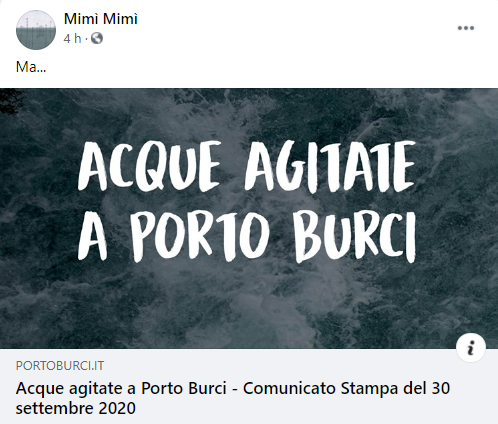
Task: Click the PORTOBURCI.IT domain label
Action: (60, 366)
